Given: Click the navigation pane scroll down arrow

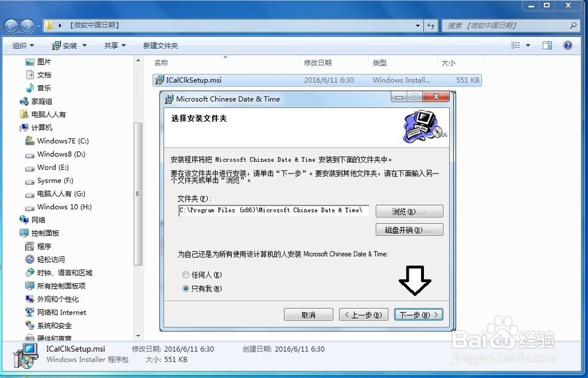Looking at the screenshot, I should [x=138, y=336].
